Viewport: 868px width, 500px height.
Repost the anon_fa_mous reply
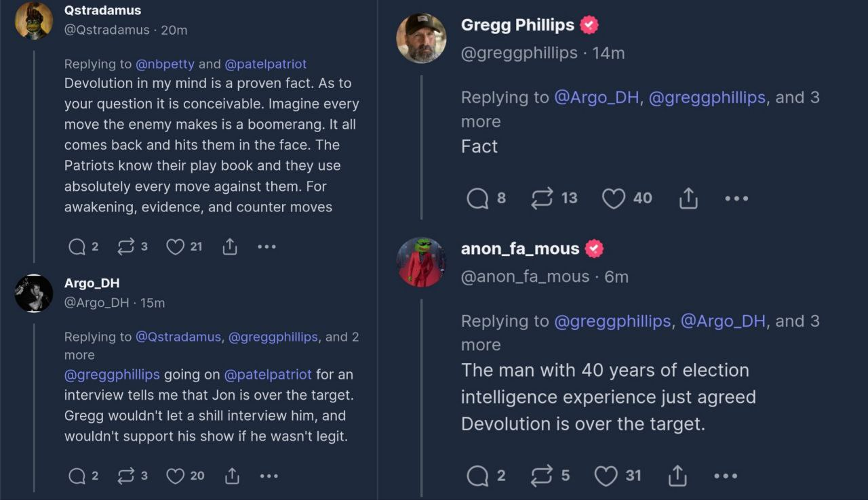[x=542, y=476]
